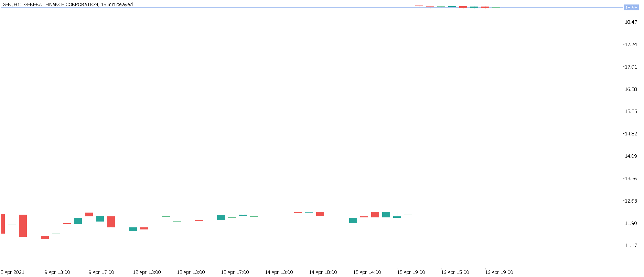The width and height of the screenshot is (644, 277).
Task: Click the 13.36 price axis label
Action: point(631,178)
